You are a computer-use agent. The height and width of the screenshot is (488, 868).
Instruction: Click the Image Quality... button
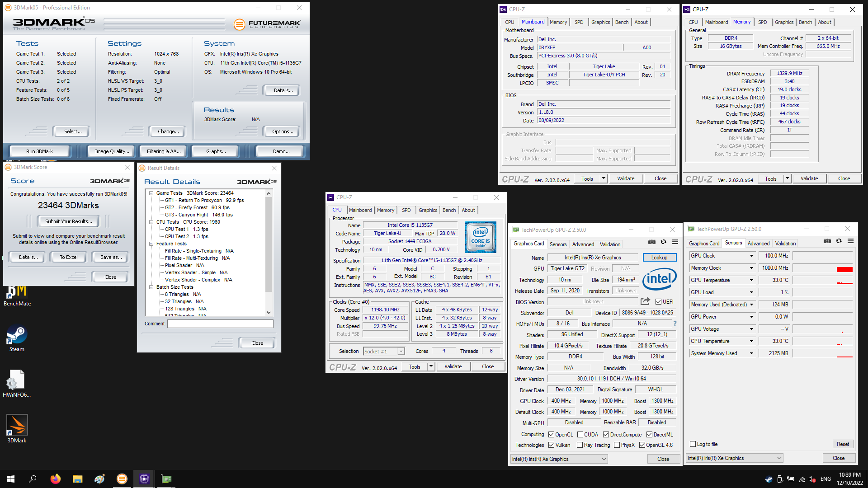pyautogui.click(x=112, y=151)
